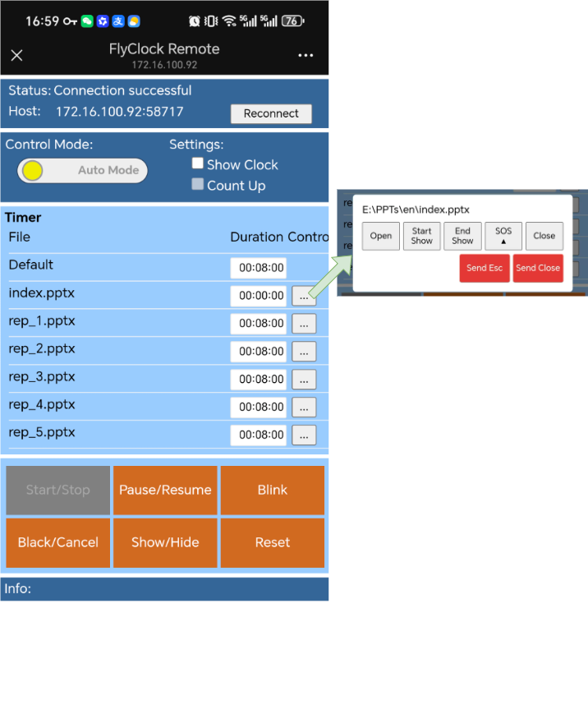Click the Blink button

[x=273, y=491]
